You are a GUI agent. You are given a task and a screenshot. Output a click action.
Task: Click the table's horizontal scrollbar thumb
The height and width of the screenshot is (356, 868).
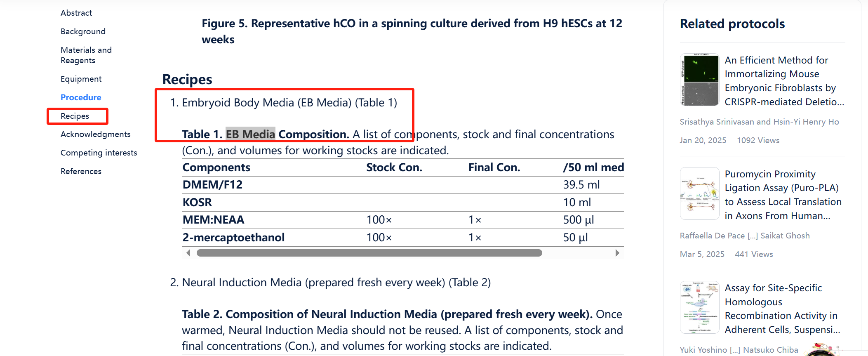point(369,253)
